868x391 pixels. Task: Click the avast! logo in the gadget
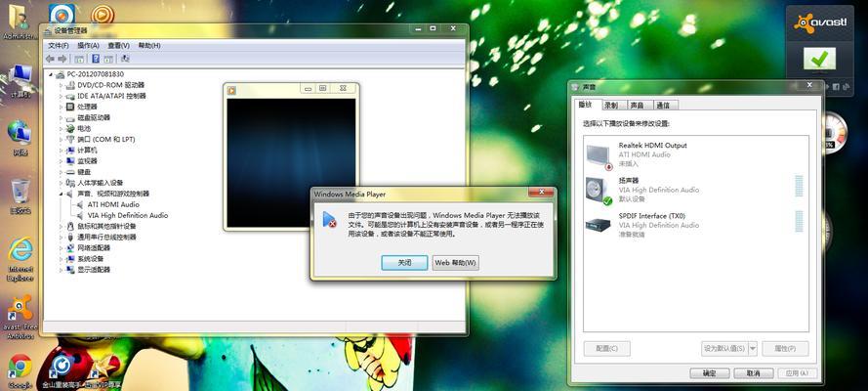tap(820, 23)
